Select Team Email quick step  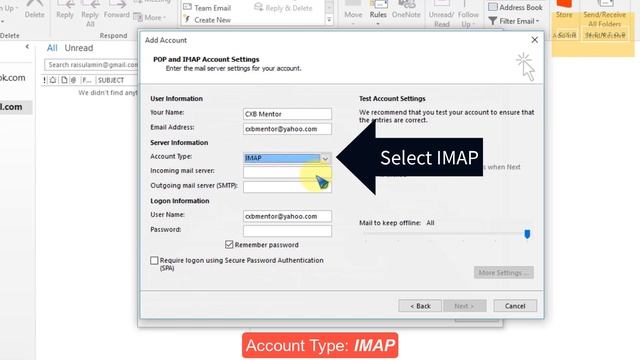click(x=207, y=8)
